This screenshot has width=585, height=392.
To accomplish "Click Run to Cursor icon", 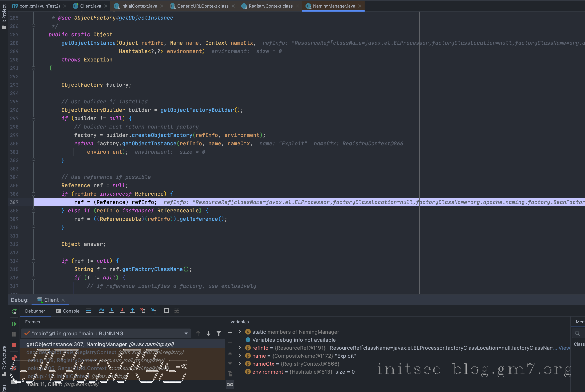I will 154,311.
